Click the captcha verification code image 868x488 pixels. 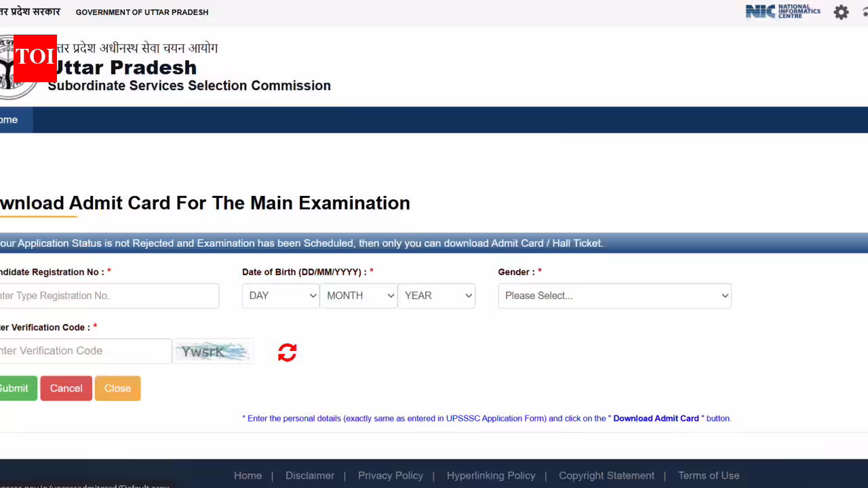click(213, 351)
